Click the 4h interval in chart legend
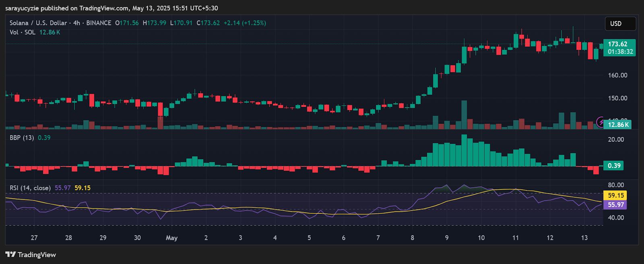The image size is (644, 264). pyautogui.click(x=76, y=23)
